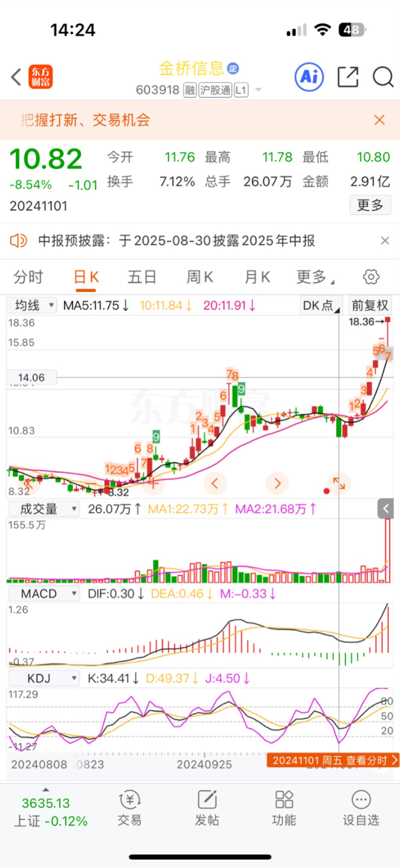This screenshot has height=868, width=400.
Task: Open the 成交量 indicator dropdown
Action: [43, 509]
